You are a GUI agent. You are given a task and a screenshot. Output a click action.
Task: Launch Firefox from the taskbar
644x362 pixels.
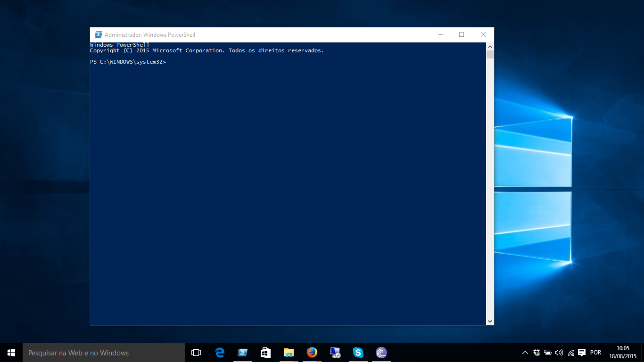[x=312, y=353]
